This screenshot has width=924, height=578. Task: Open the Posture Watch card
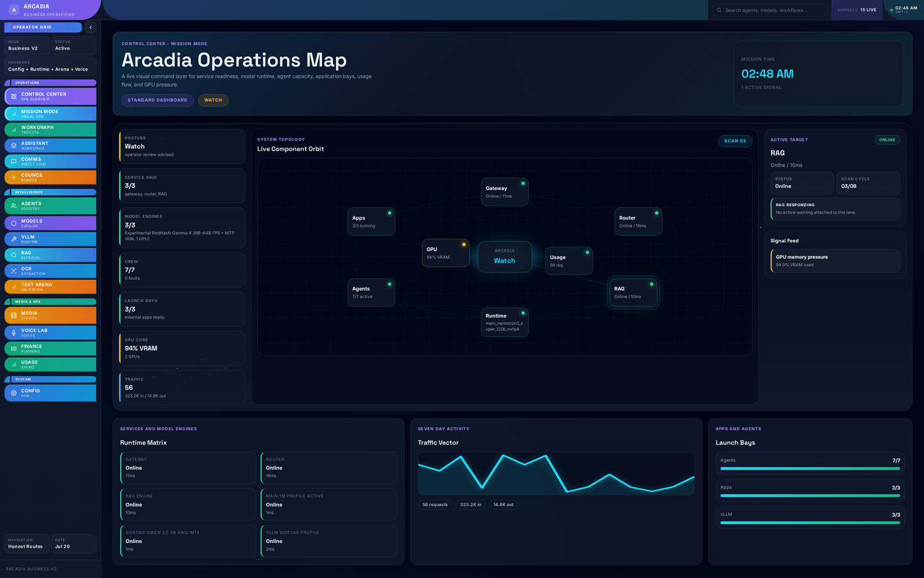(x=182, y=146)
